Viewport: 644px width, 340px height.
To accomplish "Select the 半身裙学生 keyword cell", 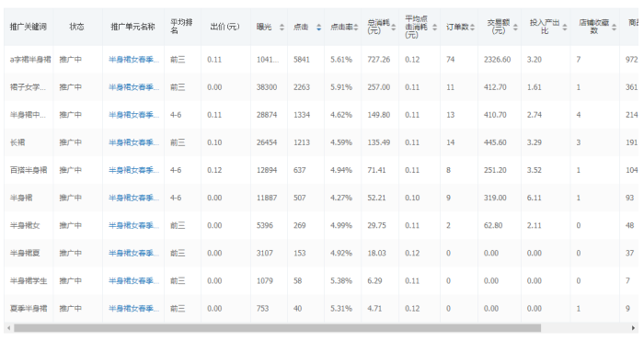I will [x=29, y=280].
